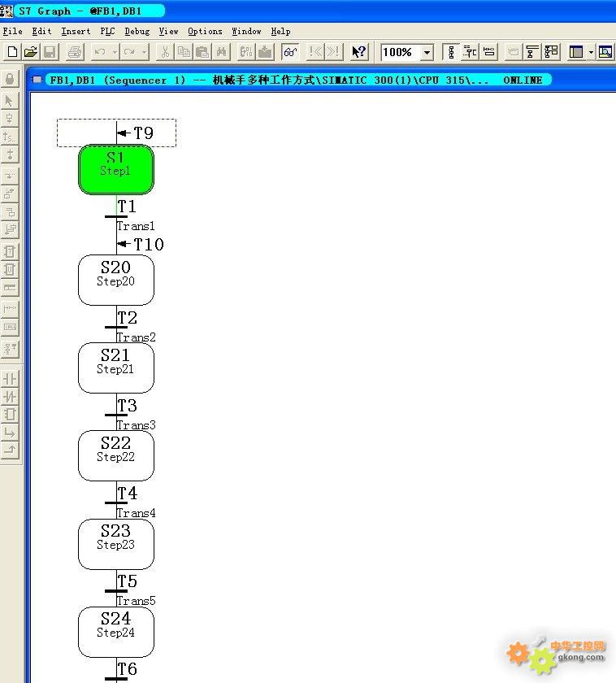The height and width of the screenshot is (683, 616).
Task: Download block to PLC icon
Action: (x=265, y=52)
